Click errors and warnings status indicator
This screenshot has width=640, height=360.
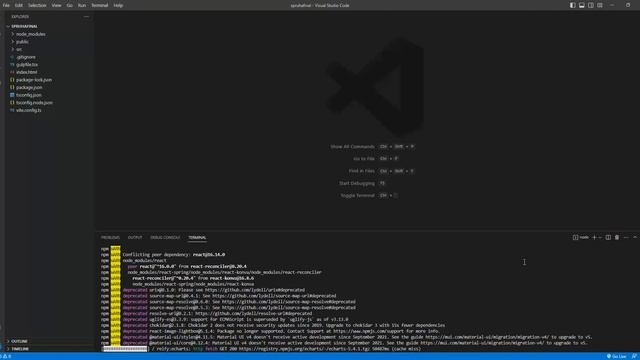(x=6, y=356)
